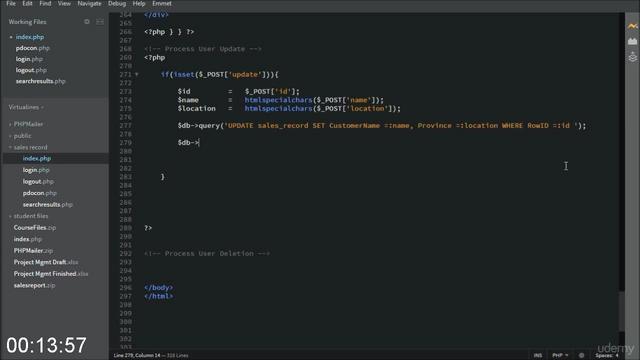Viewport: 640px width, 360px height.
Task: Click the $name variable on line 274
Action: coord(188,100)
